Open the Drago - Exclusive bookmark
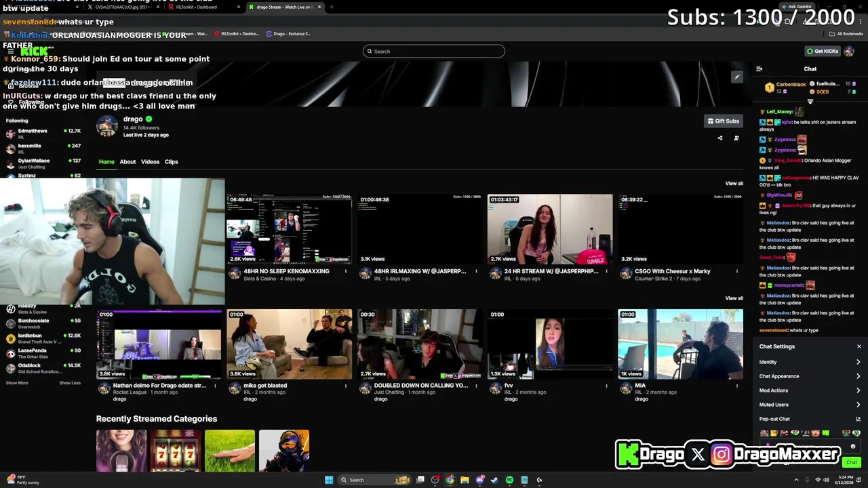Viewport: 868px width, 488px height. coord(289,34)
